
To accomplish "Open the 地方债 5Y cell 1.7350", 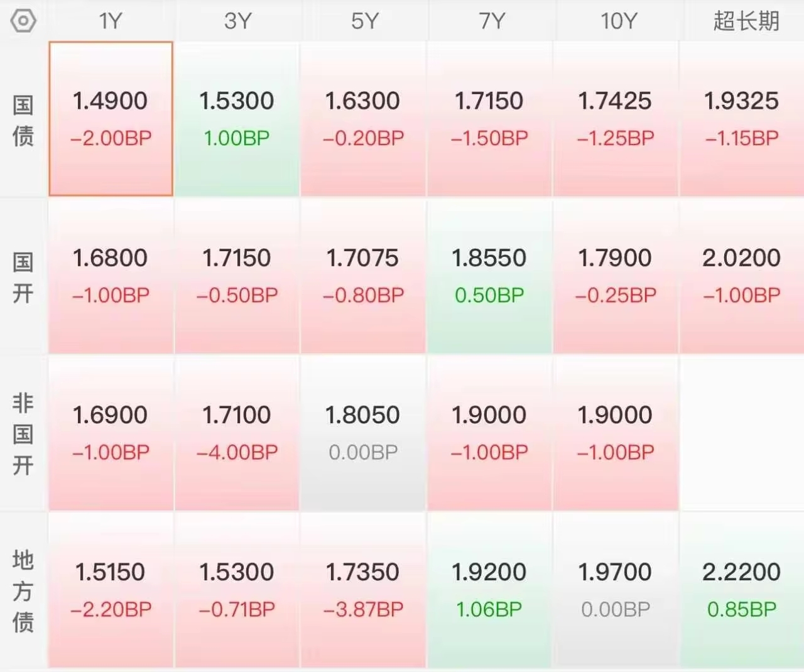I will coord(363,590).
